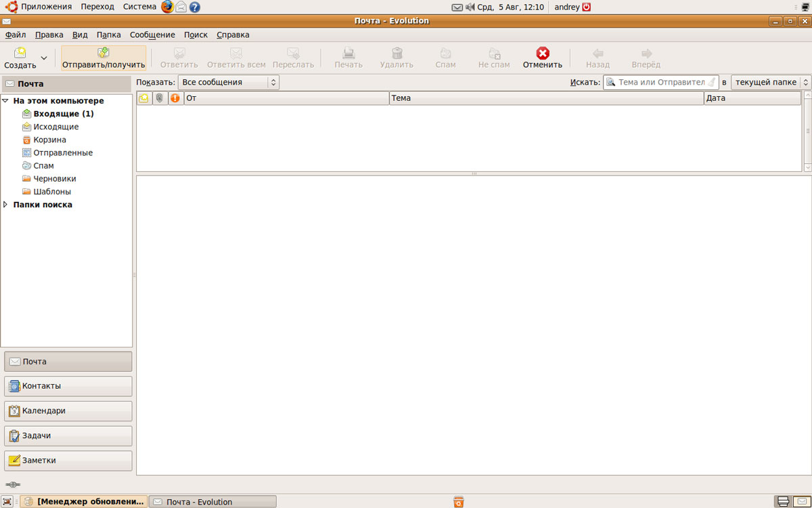
Task: Open the Сообщение menu
Action: [x=152, y=35]
